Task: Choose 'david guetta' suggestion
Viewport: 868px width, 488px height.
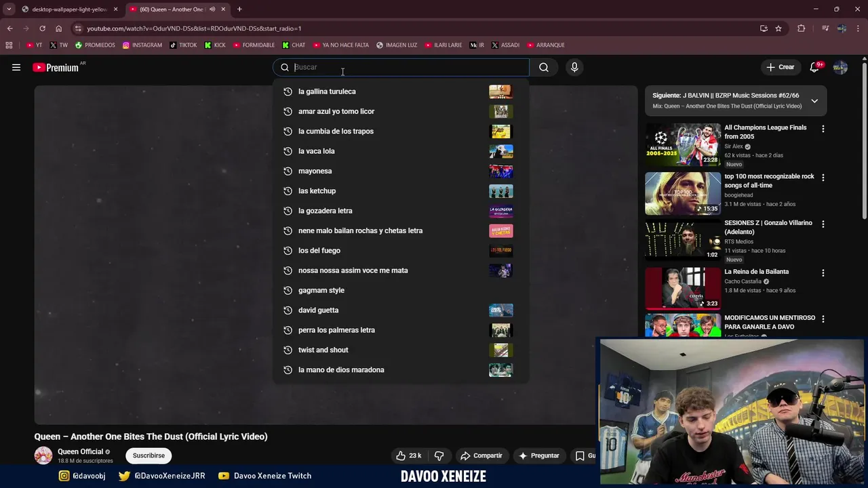Action: click(x=401, y=310)
